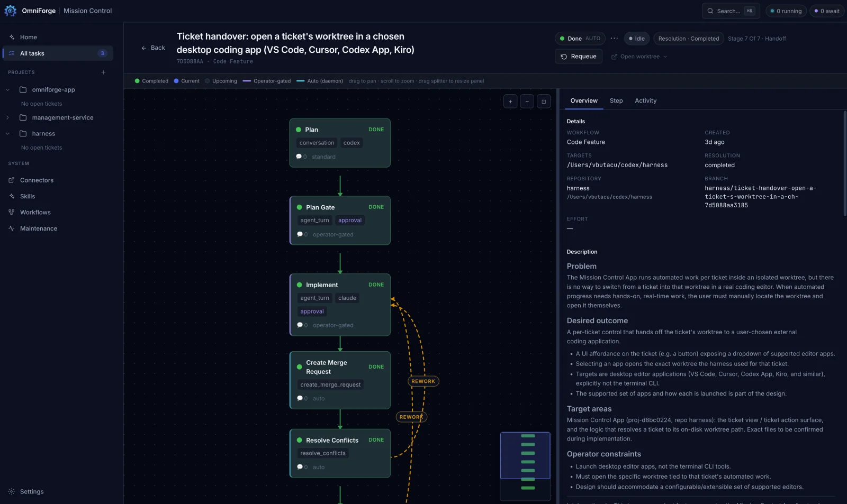
Task: Click the details panel scrollbar
Action: (844, 163)
